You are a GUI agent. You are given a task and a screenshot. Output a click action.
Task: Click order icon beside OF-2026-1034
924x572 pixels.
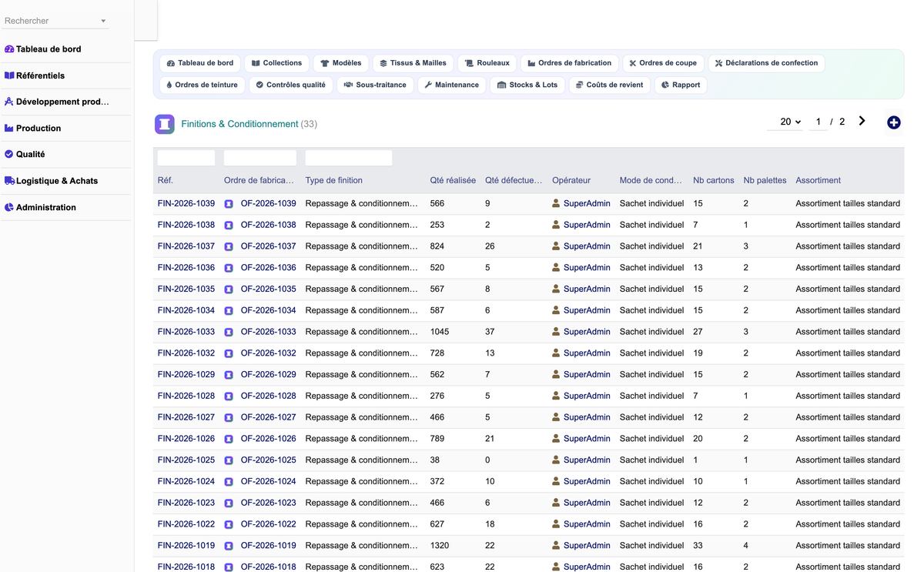[229, 311]
